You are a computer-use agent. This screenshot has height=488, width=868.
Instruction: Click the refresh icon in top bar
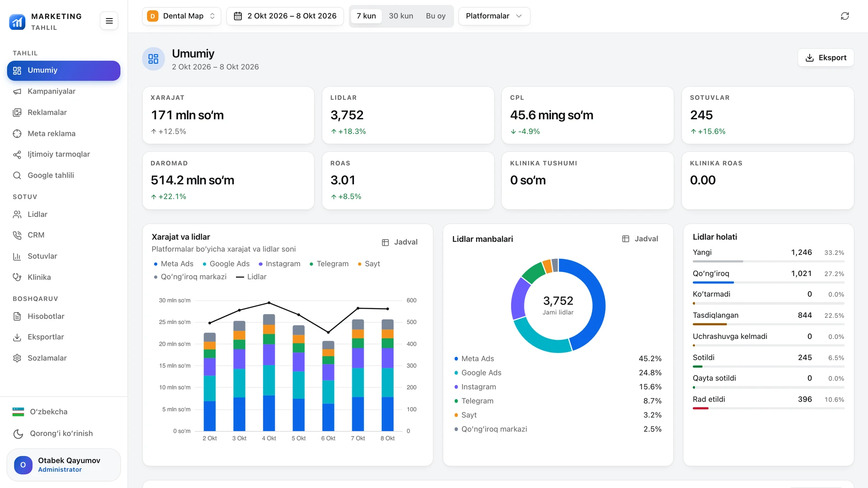coord(844,16)
